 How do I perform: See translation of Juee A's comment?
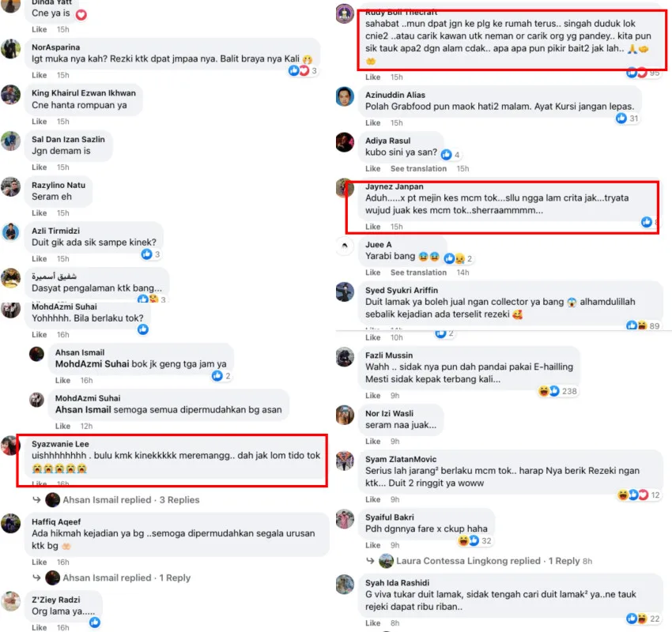pyautogui.click(x=418, y=273)
